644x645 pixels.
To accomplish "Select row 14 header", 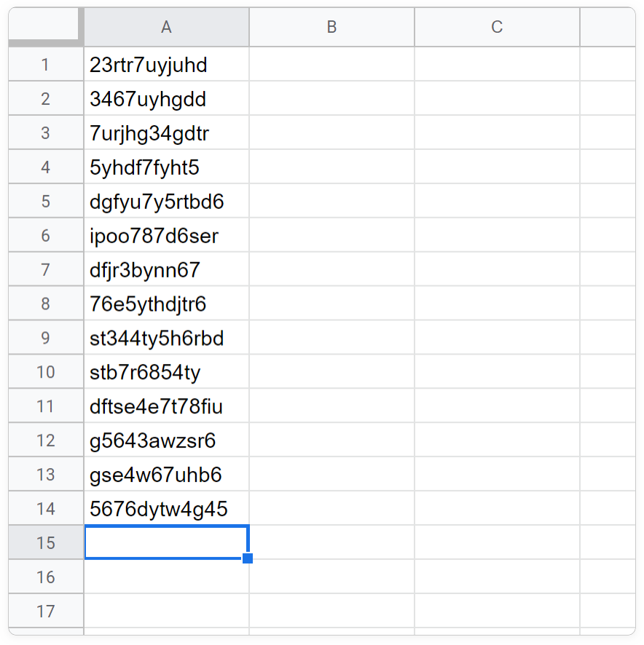I will [45, 509].
